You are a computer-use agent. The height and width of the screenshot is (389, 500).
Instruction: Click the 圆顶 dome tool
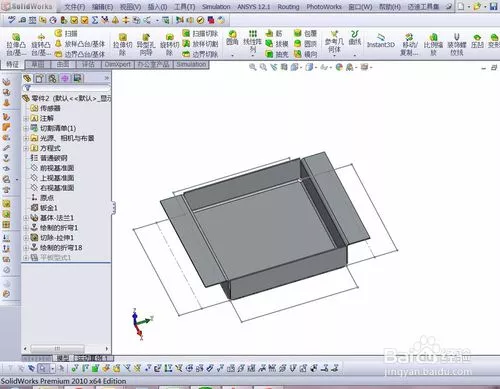coord(305,44)
